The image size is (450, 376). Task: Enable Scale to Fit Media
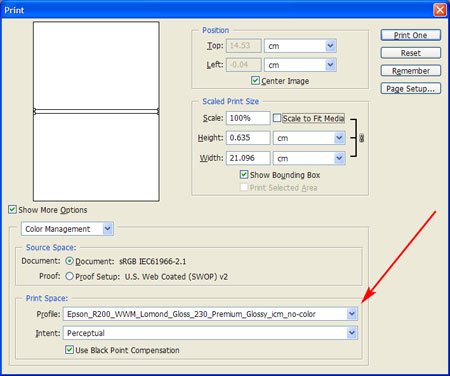click(277, 118)
